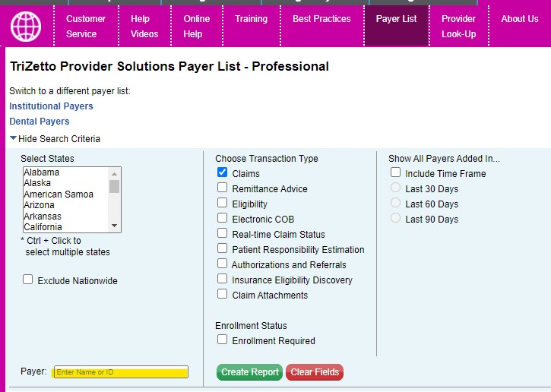The image size is (551, 392).
Task: Check Claim Attachments option
Action: tap(222, 294)
